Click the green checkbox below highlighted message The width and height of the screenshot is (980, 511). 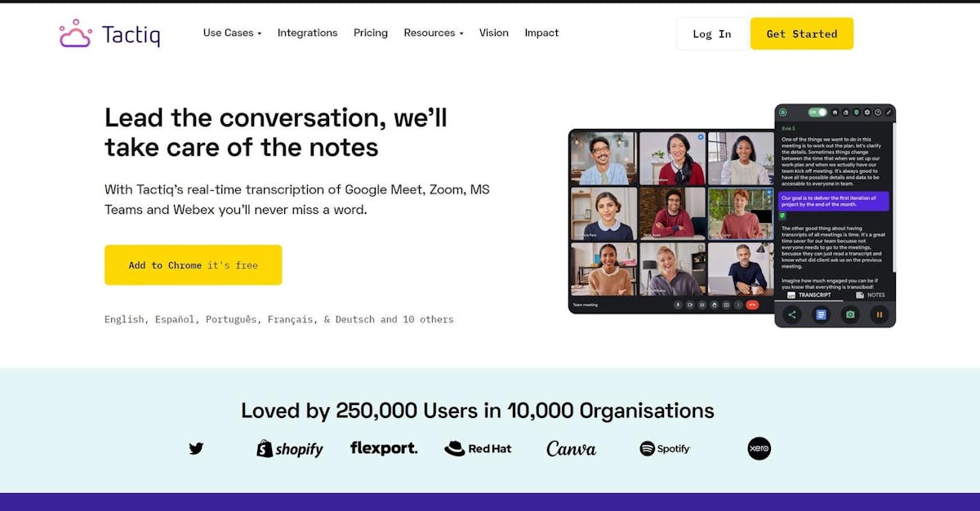click(782, 216)
